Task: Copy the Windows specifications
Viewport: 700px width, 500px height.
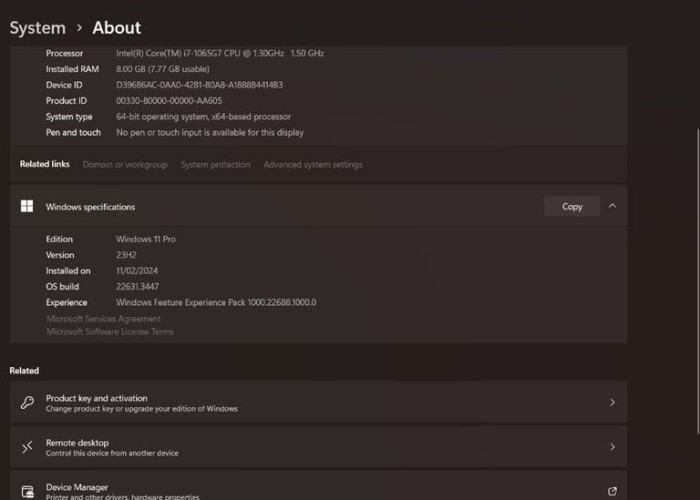Action: click(x=572, y=207)
